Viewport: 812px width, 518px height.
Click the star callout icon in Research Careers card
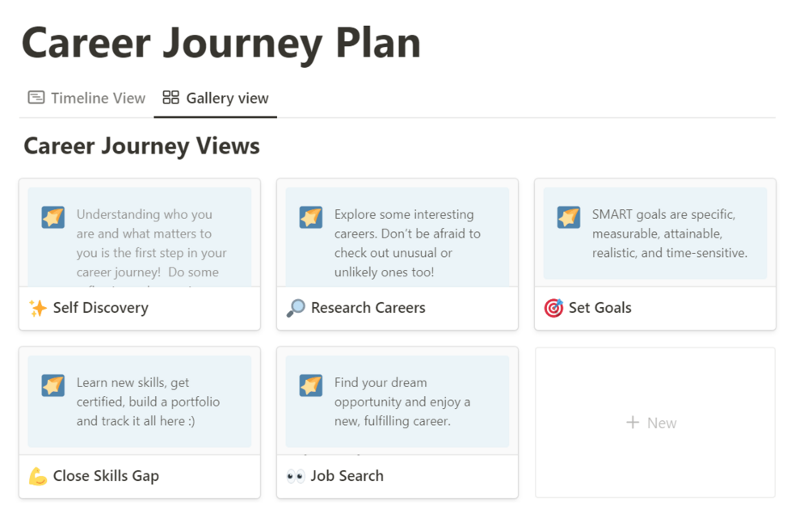click(x=311, y=217)
